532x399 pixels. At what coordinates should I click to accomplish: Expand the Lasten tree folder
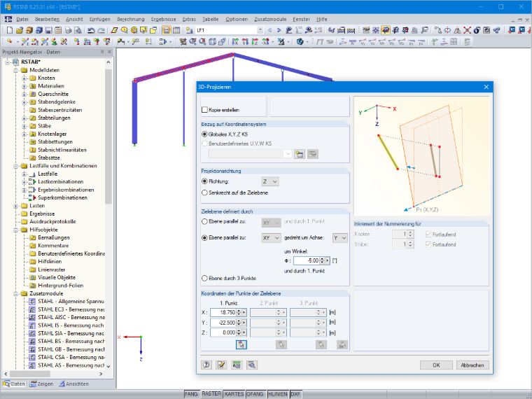coord(16,206)
